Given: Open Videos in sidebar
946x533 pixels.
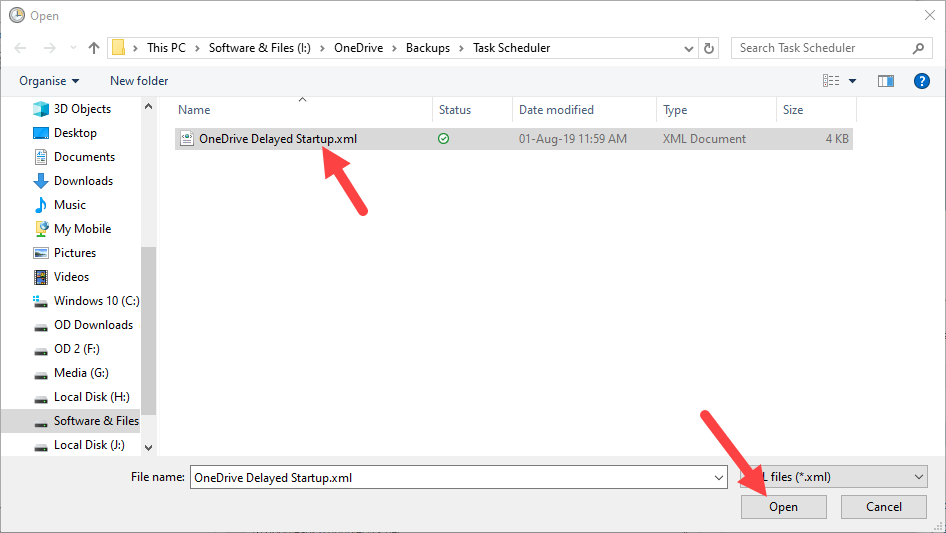Looking at the screenshot, I should click(x=61, y=276).
